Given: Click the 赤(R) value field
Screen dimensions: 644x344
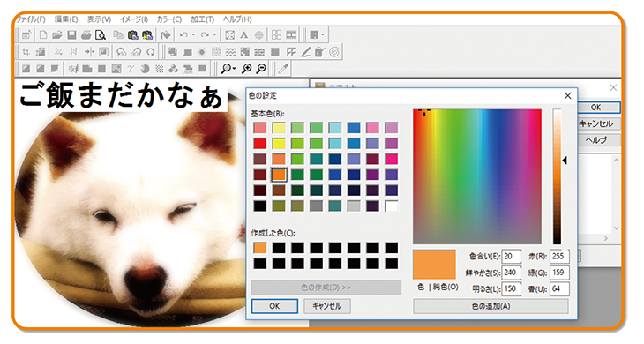Looking at the screenshot, I should [559, 256].
